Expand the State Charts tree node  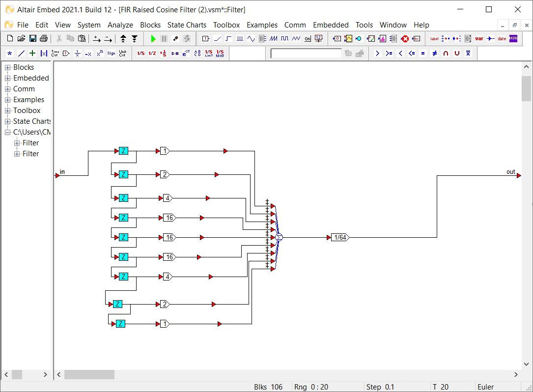[x=8, y=121]
